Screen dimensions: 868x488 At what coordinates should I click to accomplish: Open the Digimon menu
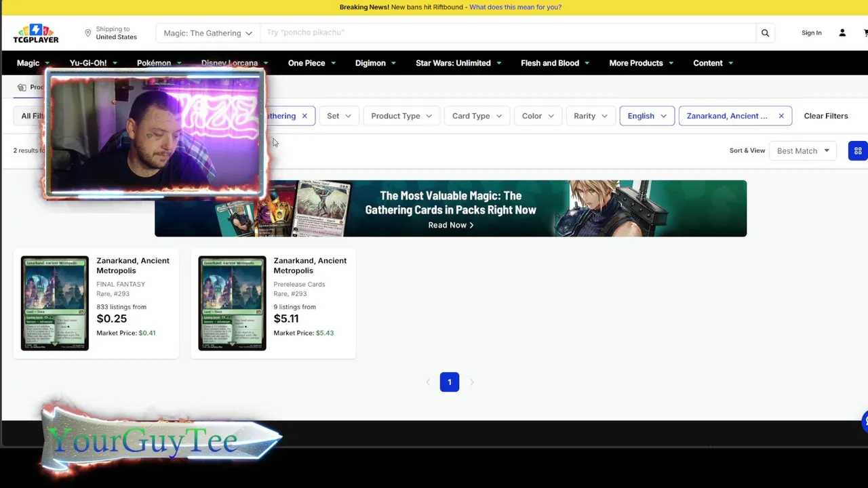tap(375, 63)
